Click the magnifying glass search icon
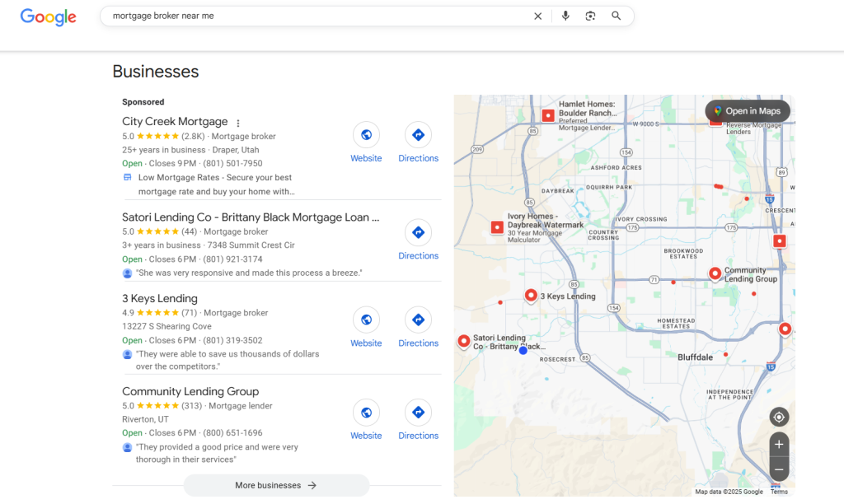The width and height of the screenshot is (844, 504). coord(617,16)
